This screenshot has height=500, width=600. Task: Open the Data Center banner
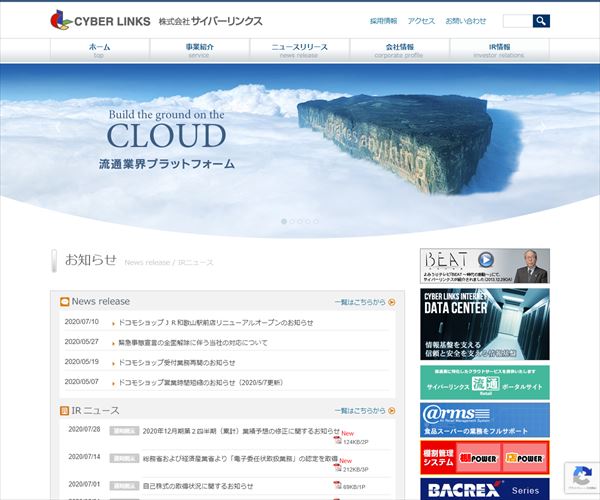[x=484, y=323]
